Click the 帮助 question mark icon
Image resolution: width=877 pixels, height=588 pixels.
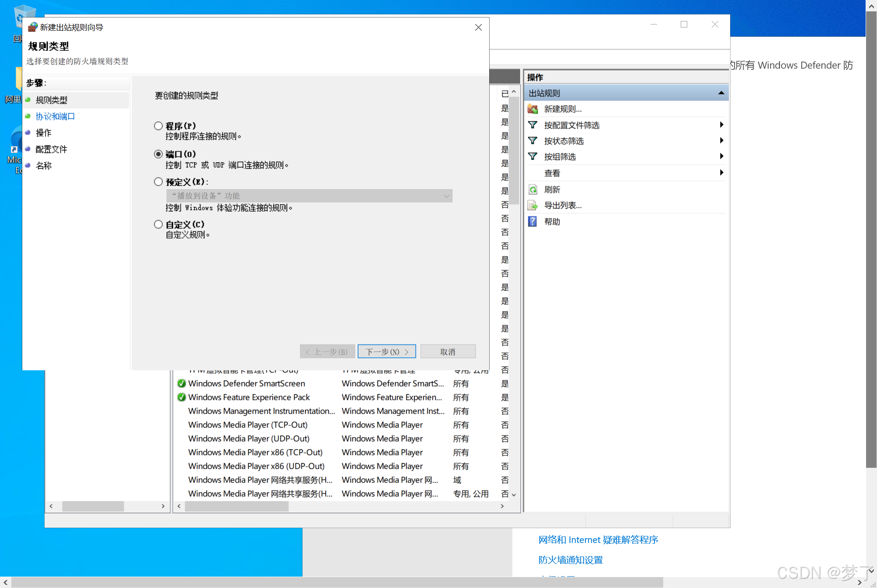532,222
